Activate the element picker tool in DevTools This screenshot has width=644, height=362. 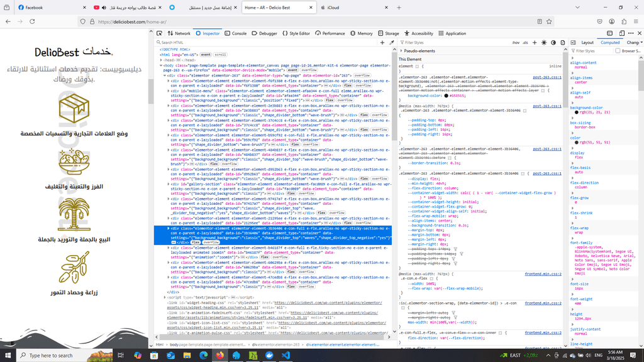click(x=159, y=33)
